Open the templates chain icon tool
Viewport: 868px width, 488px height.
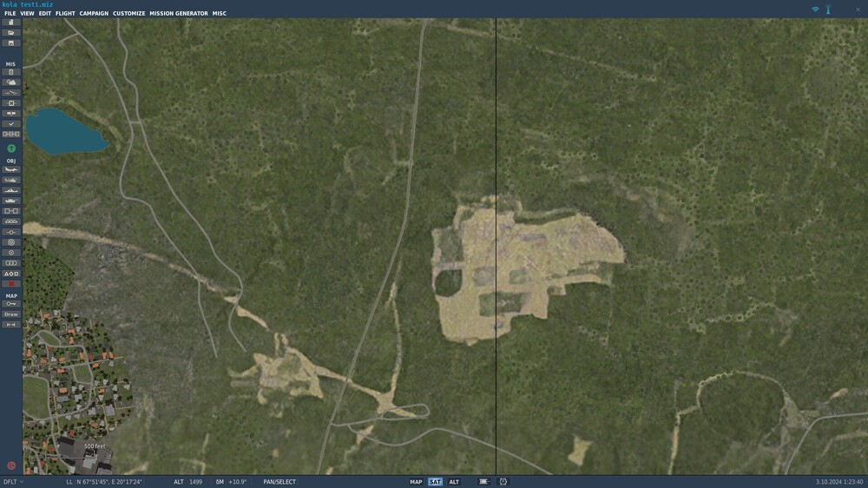(x=11, y=221)
